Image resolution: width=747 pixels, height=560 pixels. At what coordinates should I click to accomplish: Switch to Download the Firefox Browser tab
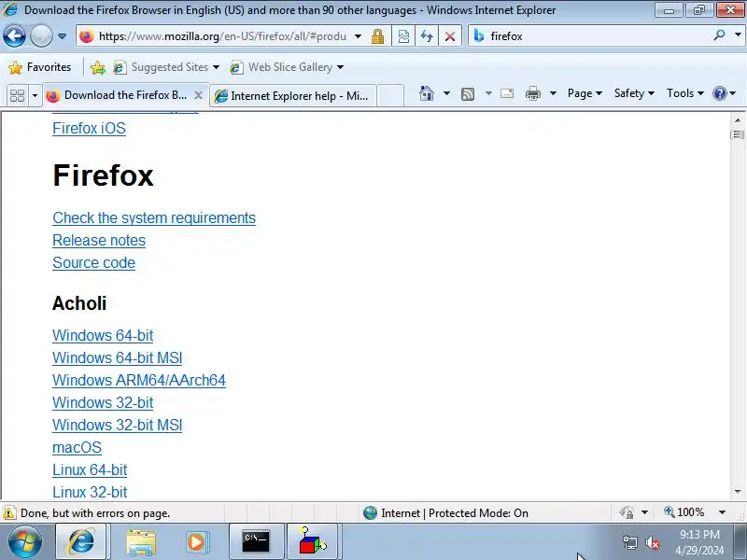pyautogui.click(x=125, y=96)
